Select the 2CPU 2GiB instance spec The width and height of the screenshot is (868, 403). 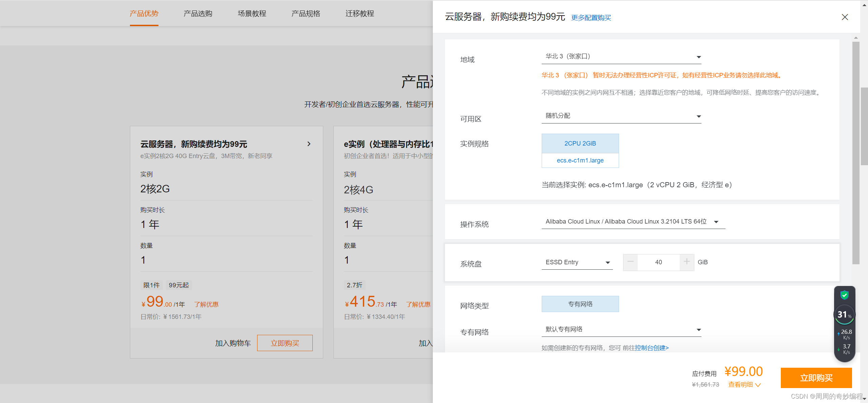tap(580, 143)
